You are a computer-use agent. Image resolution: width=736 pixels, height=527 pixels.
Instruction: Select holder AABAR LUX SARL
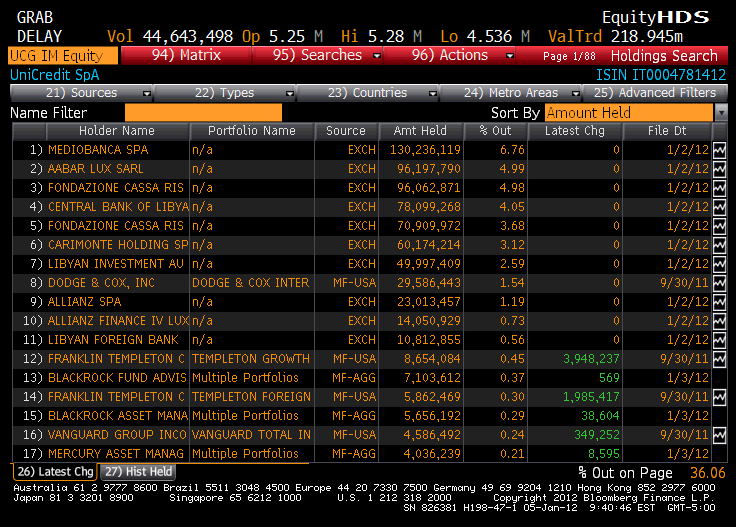click(x=96, y=169)
